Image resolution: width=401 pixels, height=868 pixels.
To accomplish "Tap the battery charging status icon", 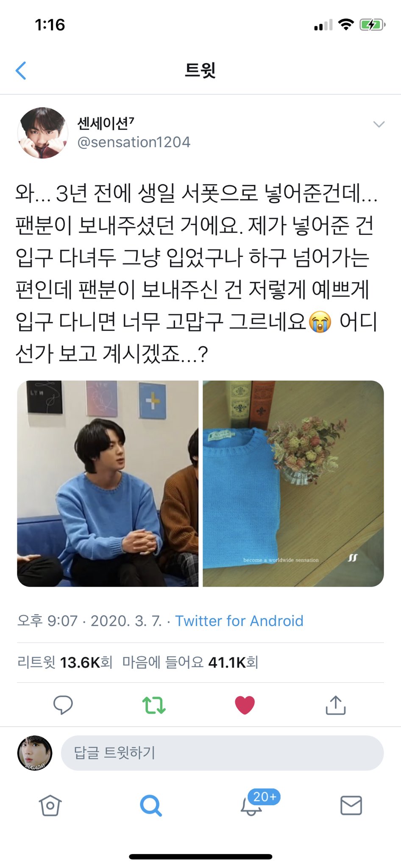I will [372, 25].
